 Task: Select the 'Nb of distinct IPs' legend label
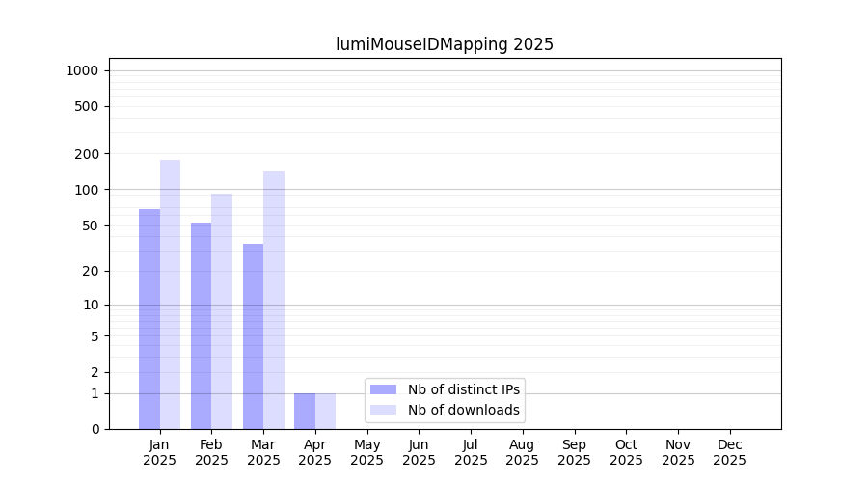point(464,389)
